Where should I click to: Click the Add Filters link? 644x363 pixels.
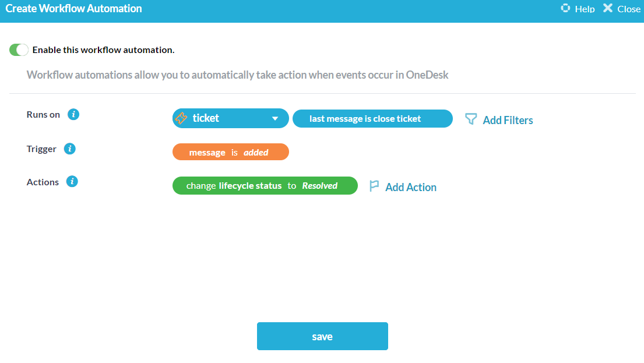pos(508,120)
